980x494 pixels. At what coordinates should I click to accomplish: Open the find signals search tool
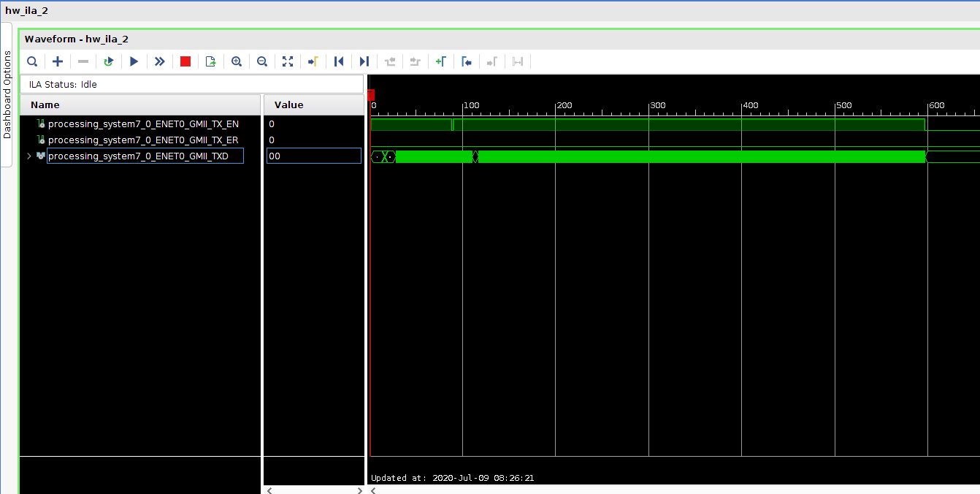click(x=32, y=61)
